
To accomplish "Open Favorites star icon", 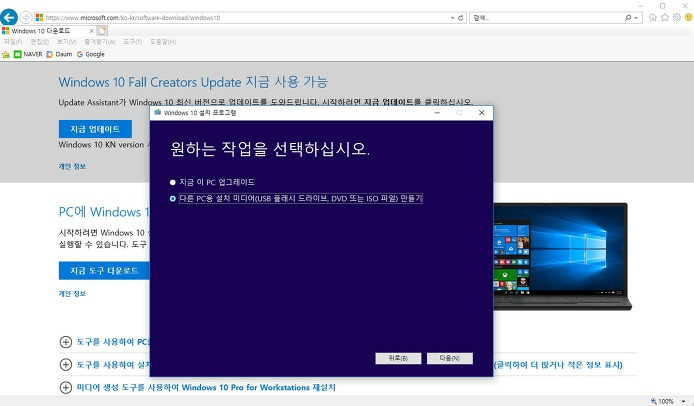I will point(664,17).
